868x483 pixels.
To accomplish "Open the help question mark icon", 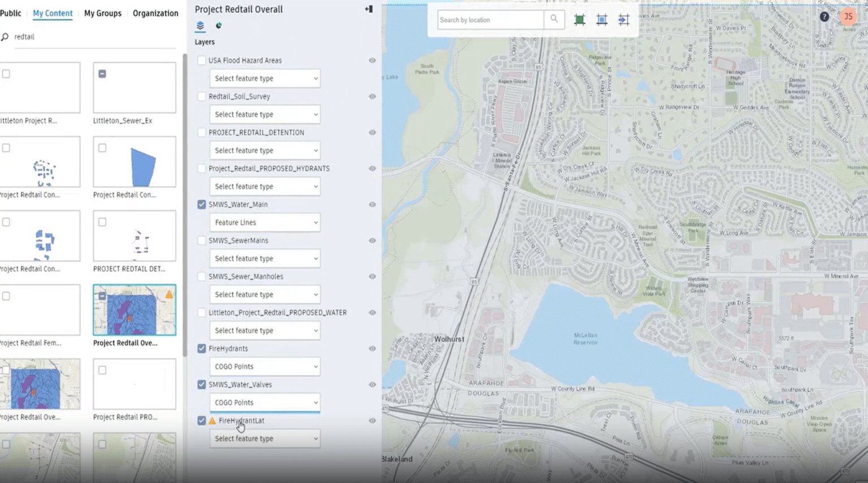I will click(824, 17).
